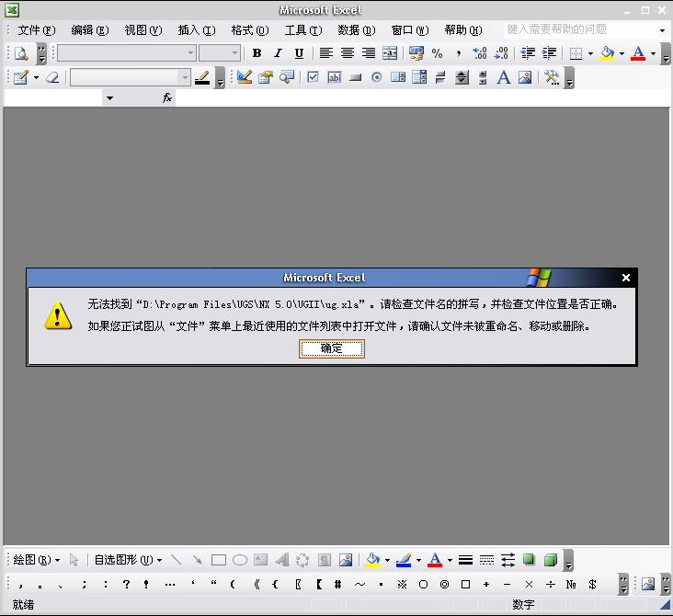Open the 帮助 (Help) menu
The width and height of the screenshot is (673, 616).
463,30
